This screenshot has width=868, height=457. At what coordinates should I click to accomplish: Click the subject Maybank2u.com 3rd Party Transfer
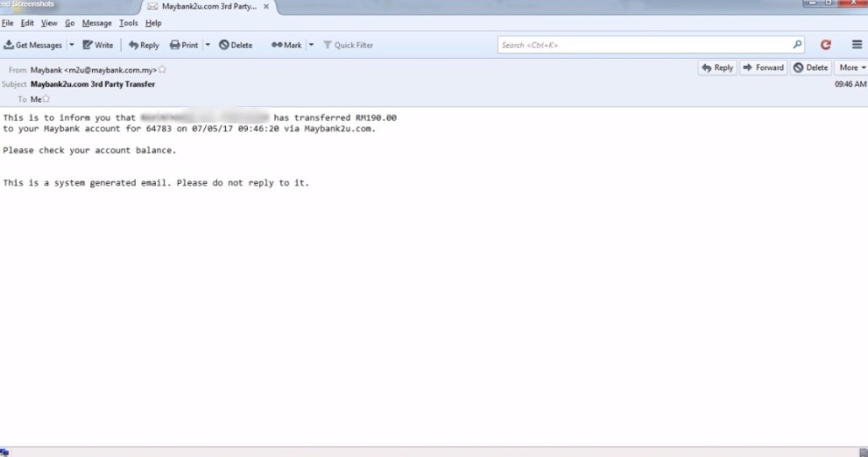[93, 84]
